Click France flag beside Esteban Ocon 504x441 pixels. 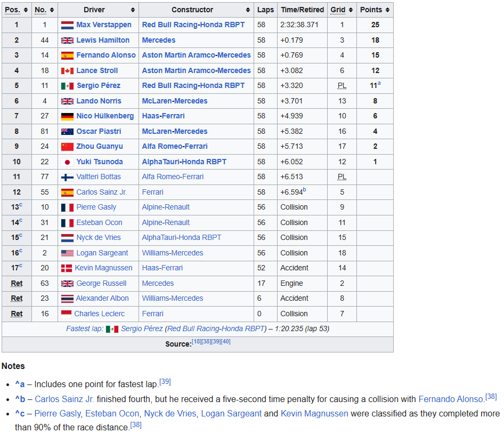[x=67, y=223]
